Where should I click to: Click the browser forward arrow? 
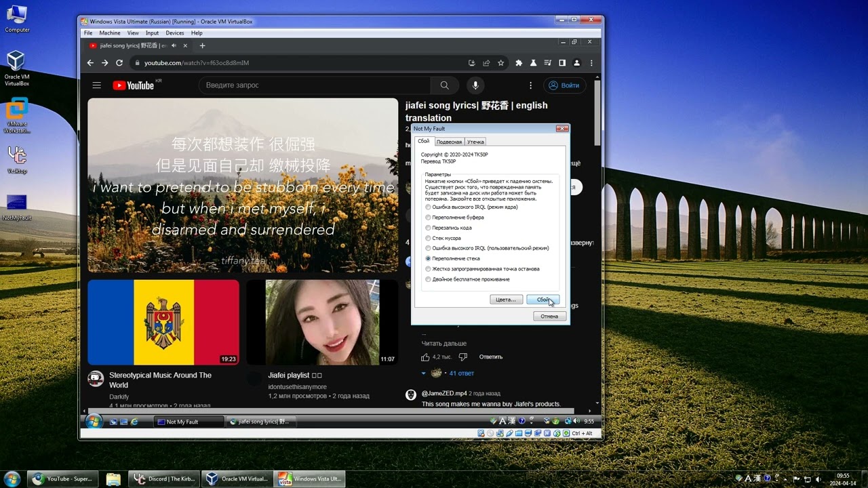(104, 63)
